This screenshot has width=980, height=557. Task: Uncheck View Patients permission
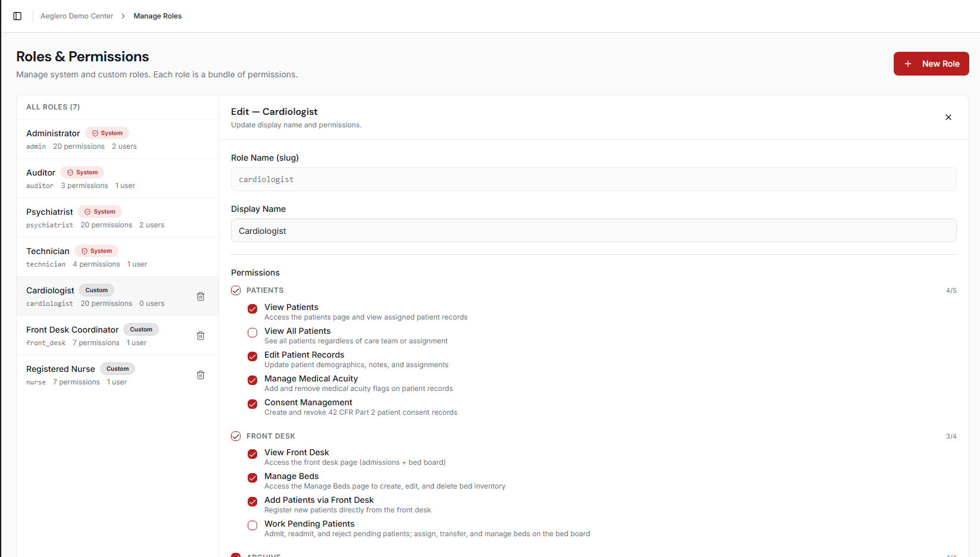click(x=252, y=309)
